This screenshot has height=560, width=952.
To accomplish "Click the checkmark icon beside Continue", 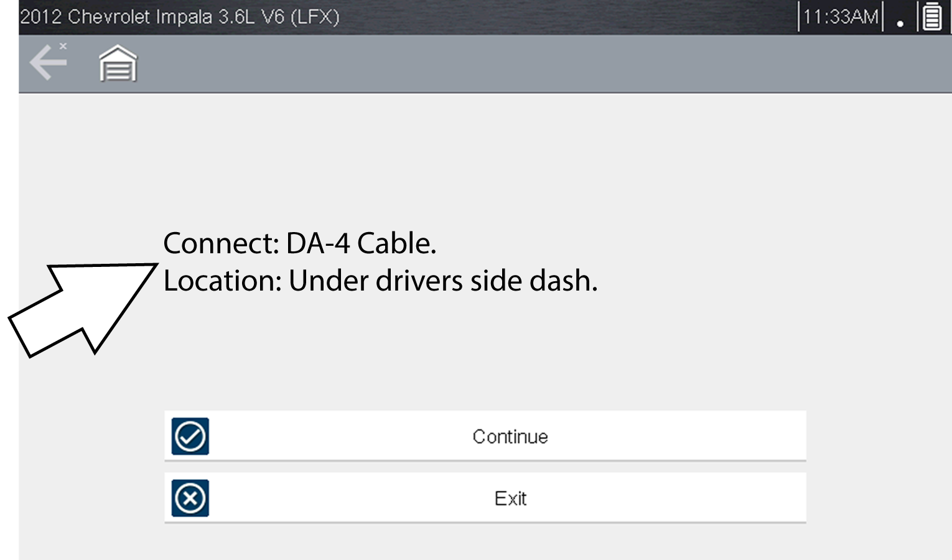I will pyautogui.click(x=190, y=436).
